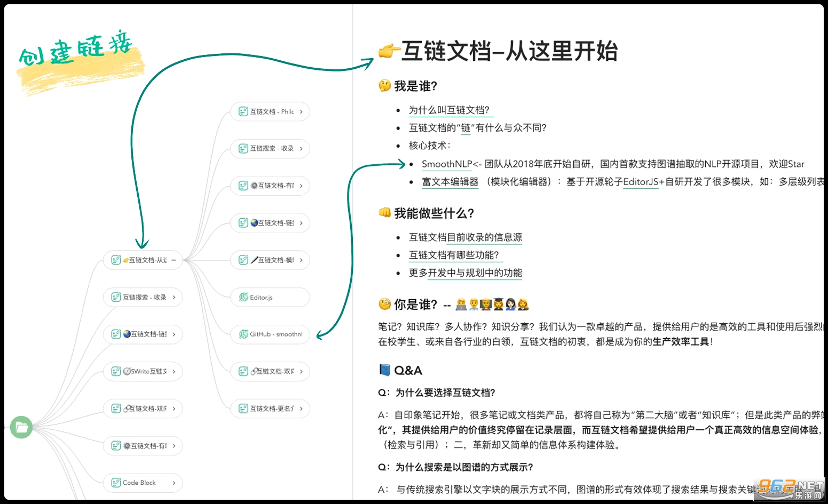Click the document icon on 互链文档 - Philo node
828x504 pixels.
pyautogui.click(x=243, y=111)
